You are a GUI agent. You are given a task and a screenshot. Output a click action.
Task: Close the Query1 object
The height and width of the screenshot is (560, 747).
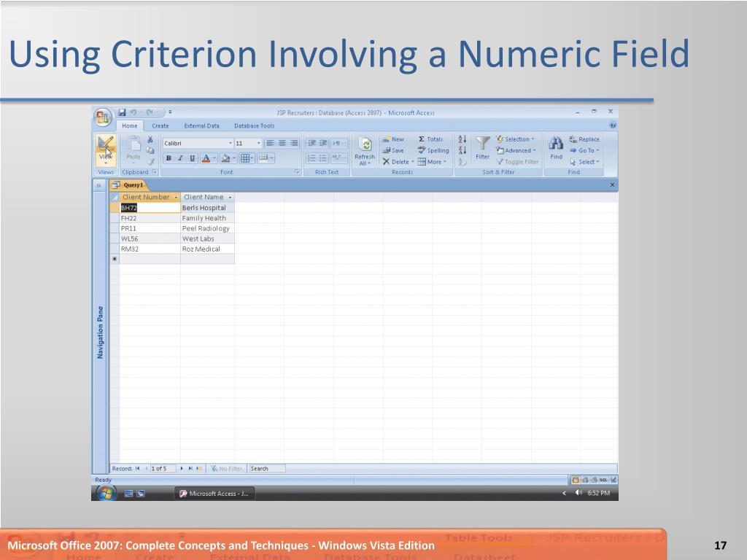[x=612, y=184]
